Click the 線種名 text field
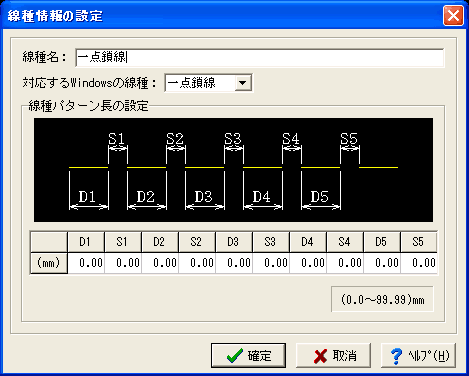Viewport: 469px width, 376px height. pyautogui.click(x=260, y=58)
